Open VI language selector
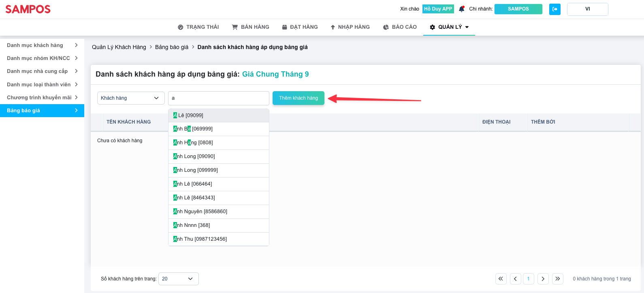 tap(588, 9)
